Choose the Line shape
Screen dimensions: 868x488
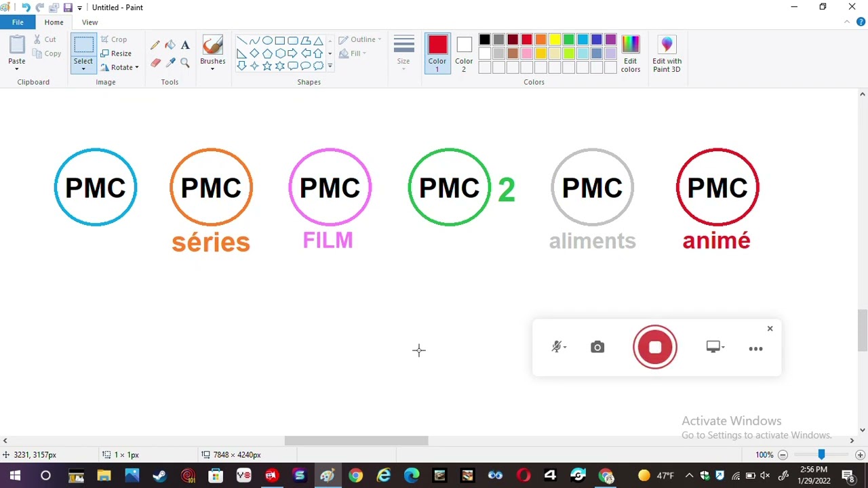point(241,41)
